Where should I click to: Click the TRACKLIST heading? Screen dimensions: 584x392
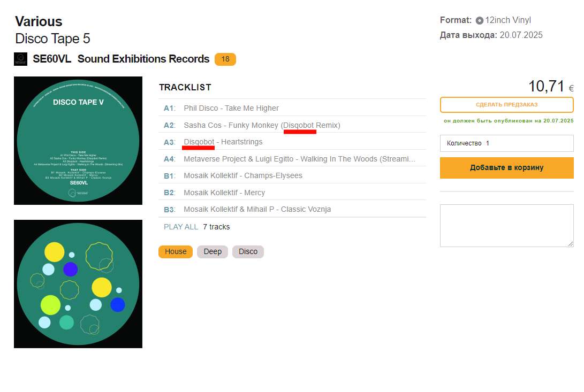coord(185,88)
